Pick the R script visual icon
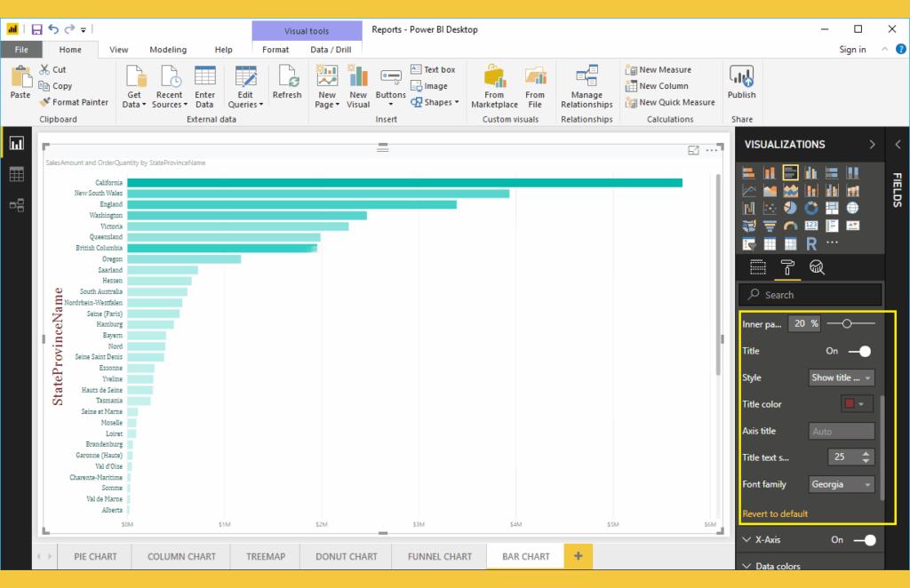910x588 pixels. point(811,243)
